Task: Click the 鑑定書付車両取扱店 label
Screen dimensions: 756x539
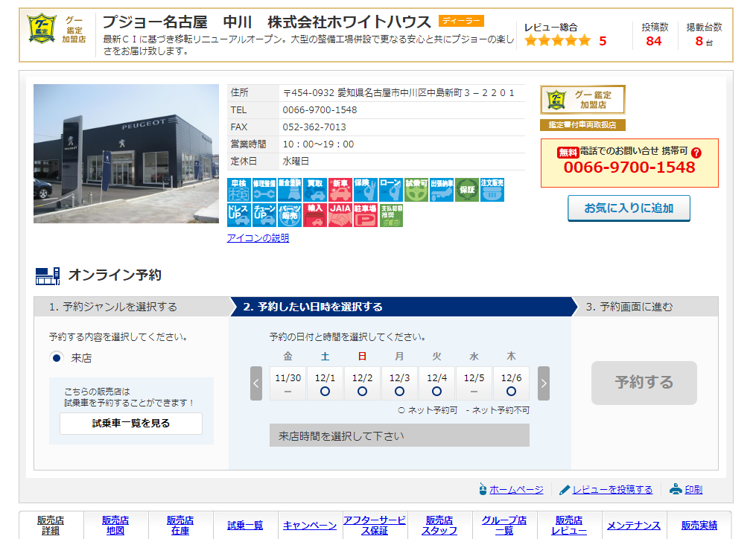Action: pos(582,125)
